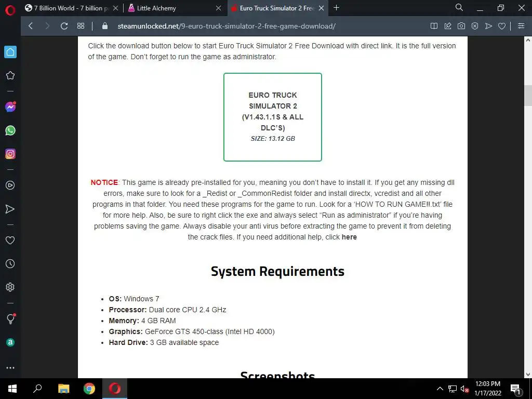The height and width of the screenshot is (399, 532).
Task: Click 'Memory: 4 GB RAM' list item
Action: coord(142,321)
